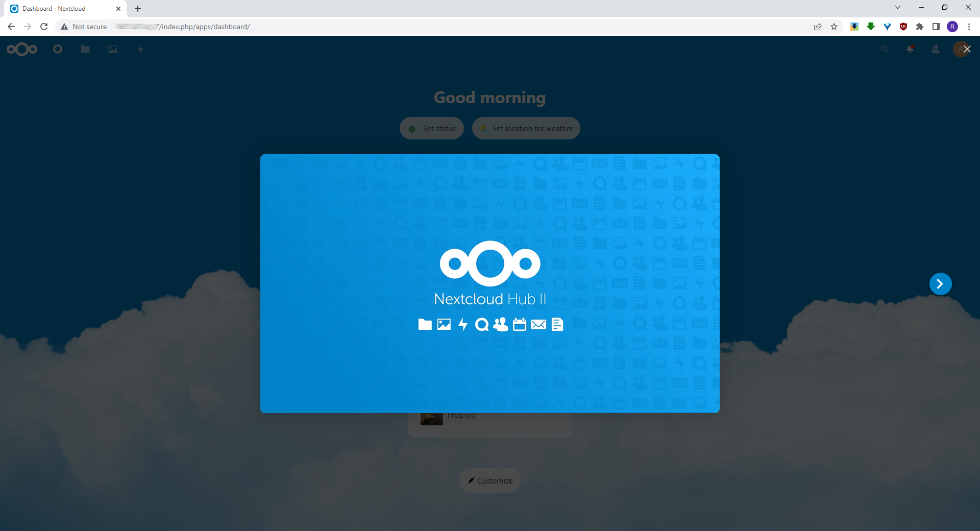Toggle the bookmark star for this page
Screen dimensions: 980x531
834,27
